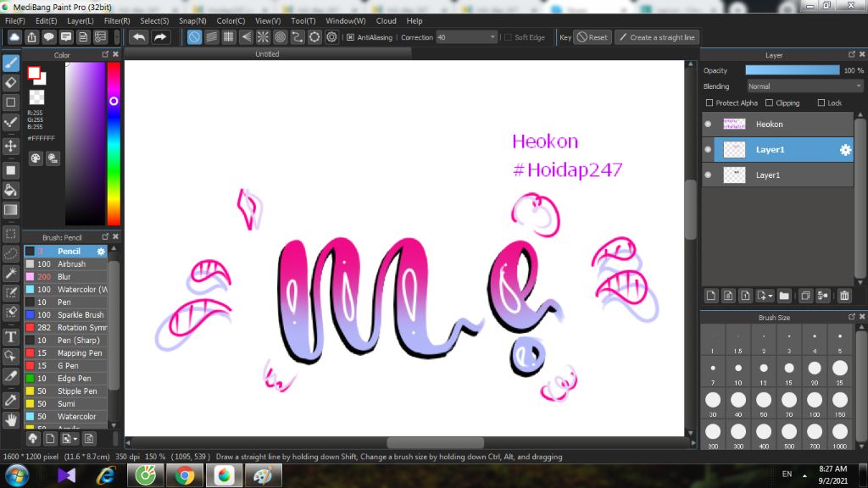Undock the Layer panel
The height and width of the screenshot is (488, 868).
(x=852, y=54)
